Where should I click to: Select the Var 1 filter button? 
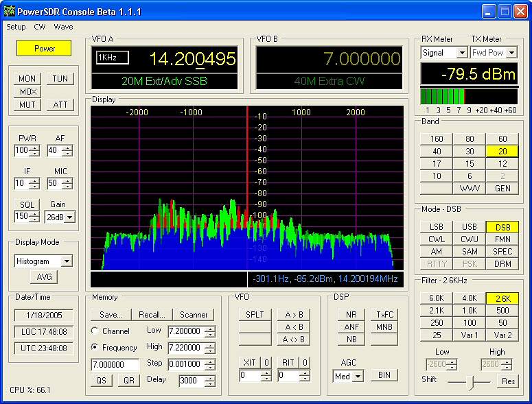(x=470, y=335)
